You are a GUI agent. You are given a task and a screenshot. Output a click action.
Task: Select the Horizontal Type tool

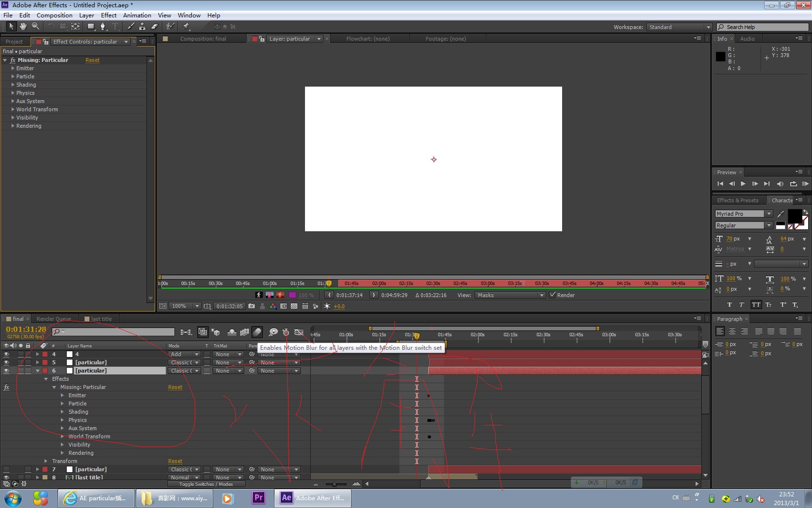[x=115, y=27]
